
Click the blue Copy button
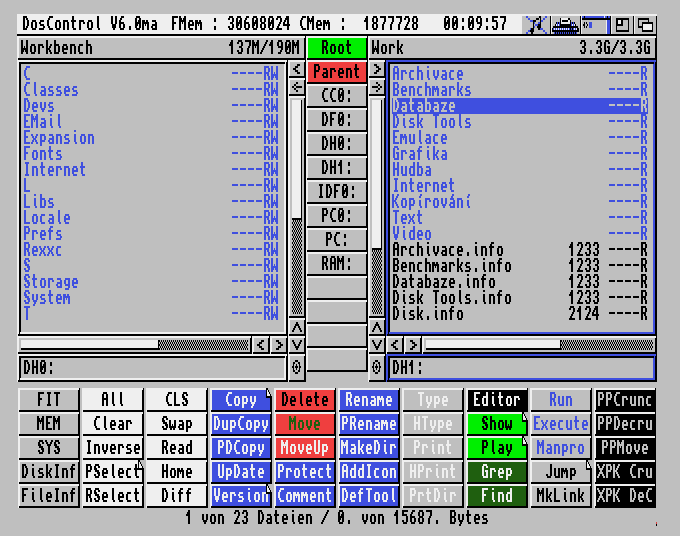tap(241, 400)
